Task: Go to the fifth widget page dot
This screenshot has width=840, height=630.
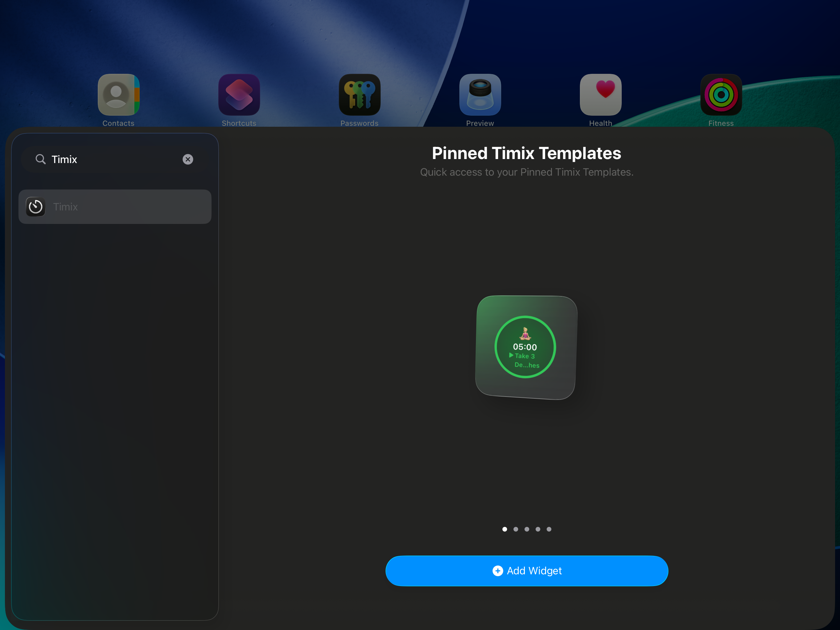Action: point(549,529)
